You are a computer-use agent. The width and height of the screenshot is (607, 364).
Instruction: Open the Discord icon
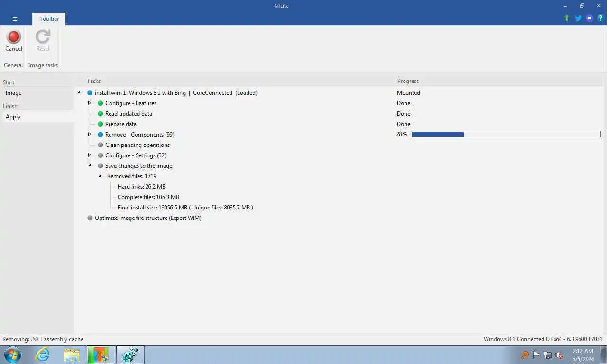click(589, 18)
